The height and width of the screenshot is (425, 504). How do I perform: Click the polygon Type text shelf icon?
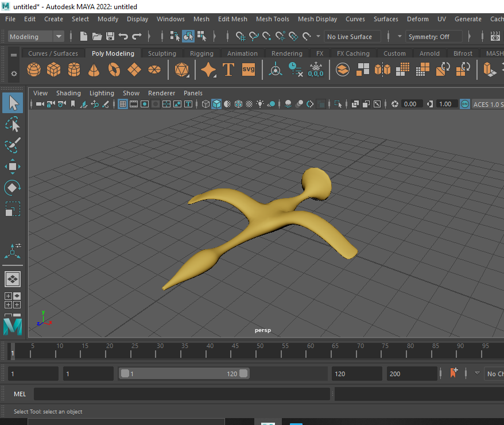coord(228,70)
